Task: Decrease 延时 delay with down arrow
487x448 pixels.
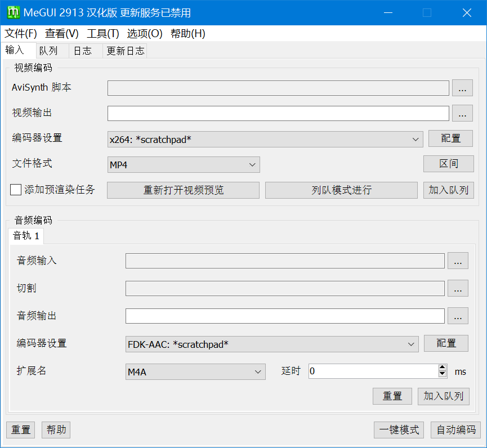Action: 443,374
